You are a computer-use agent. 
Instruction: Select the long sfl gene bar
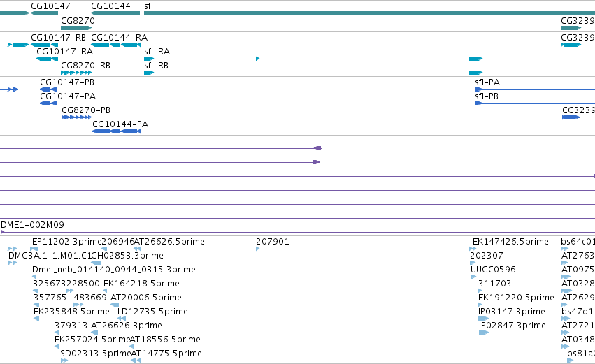(x=369, y=13)
